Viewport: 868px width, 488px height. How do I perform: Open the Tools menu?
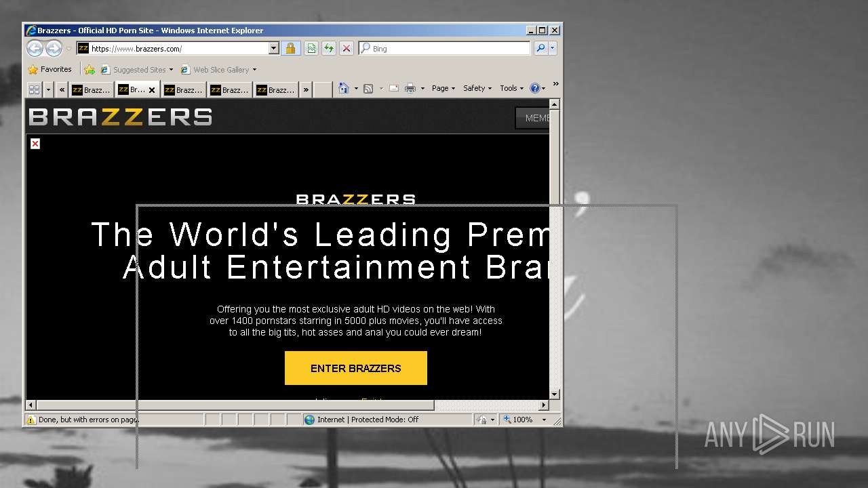(x=512, y=88)
